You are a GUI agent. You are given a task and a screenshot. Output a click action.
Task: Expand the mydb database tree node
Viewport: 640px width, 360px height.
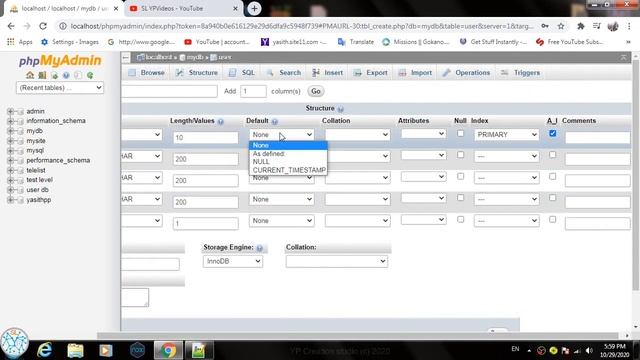click(10, 131)
